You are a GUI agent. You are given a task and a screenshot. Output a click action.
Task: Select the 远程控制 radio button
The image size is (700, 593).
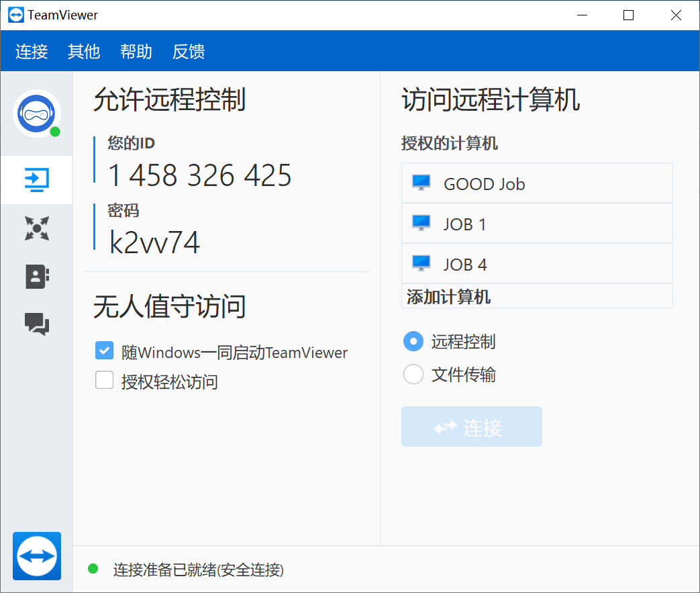pos(413,341)
